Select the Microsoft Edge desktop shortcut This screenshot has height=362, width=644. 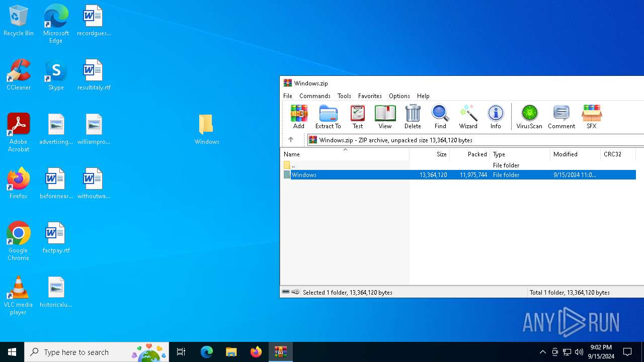[x=56, y=24]
